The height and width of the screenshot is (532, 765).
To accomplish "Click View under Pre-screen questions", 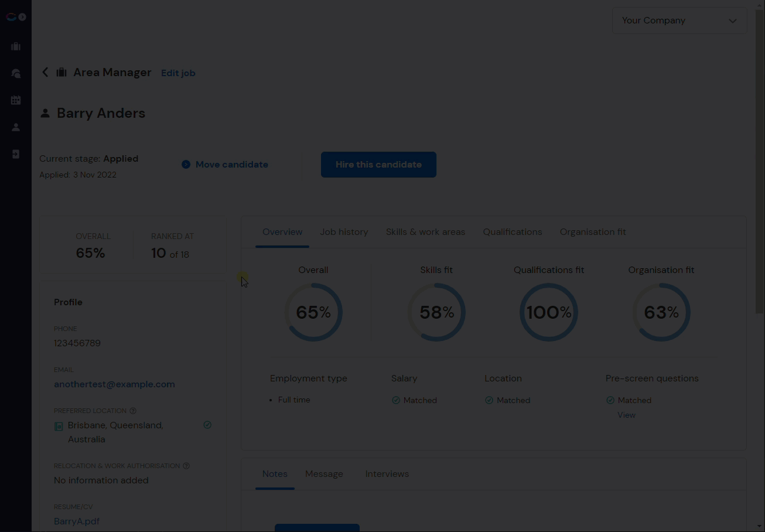I will (x=626, y=415).
